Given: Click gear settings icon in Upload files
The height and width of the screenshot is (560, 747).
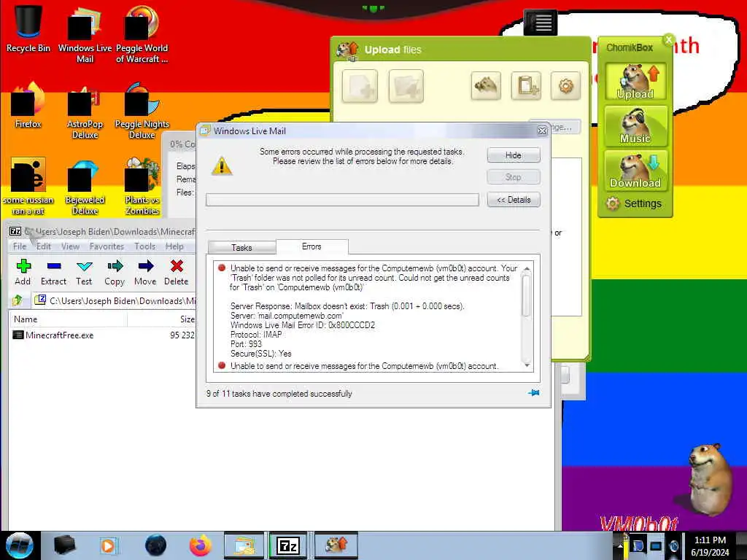Looking at the screenshot, I should [x=565, y=86].
